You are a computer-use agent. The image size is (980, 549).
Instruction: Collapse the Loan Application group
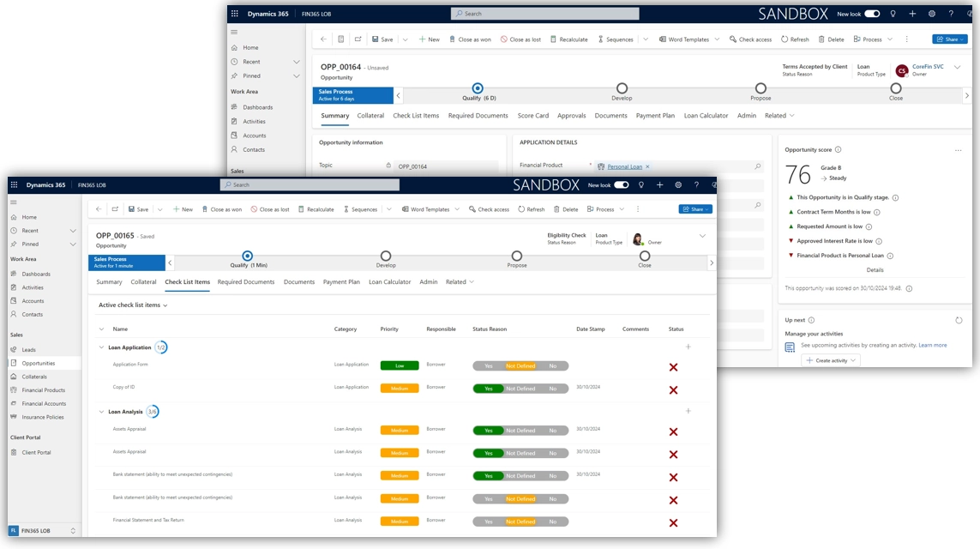coord(101,347)
